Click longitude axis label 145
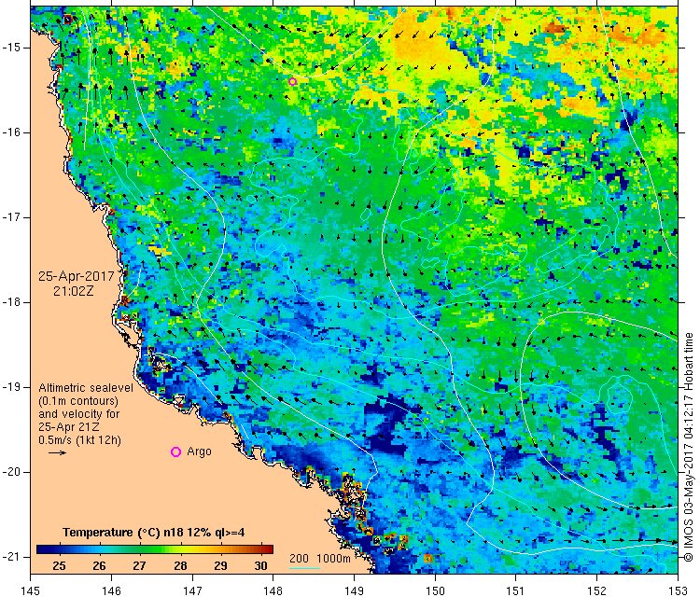This screenshot has height=597, width=700. pos(31,590)
